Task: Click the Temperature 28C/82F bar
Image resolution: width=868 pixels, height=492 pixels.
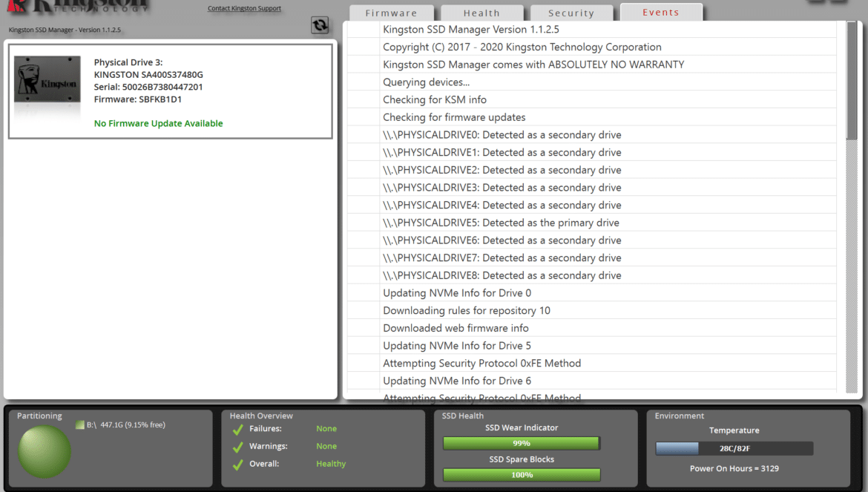Action: (x=734, y=448)
